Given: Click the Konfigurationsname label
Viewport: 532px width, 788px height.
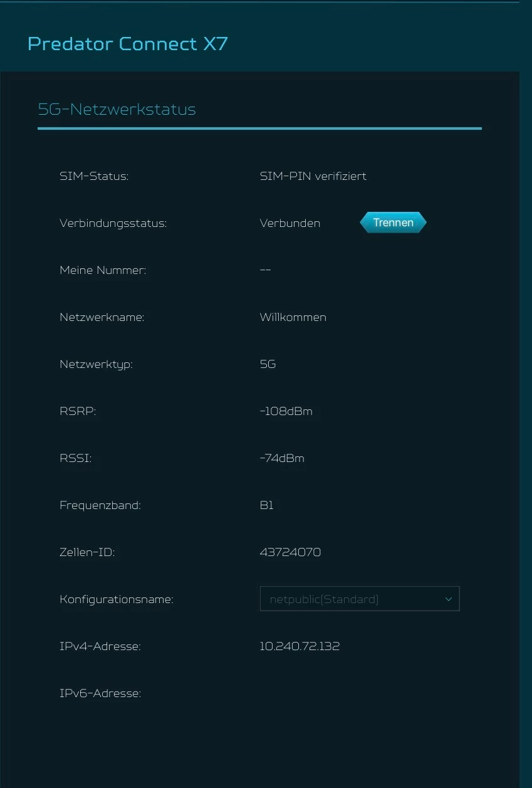Looking at the screenshot, I should click(x=117, y=599).
